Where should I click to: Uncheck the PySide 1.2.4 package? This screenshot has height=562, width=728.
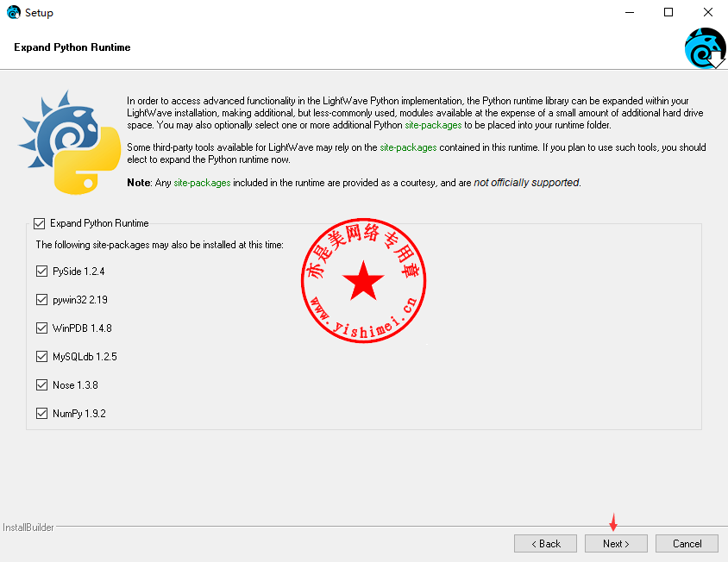[41, 271]
